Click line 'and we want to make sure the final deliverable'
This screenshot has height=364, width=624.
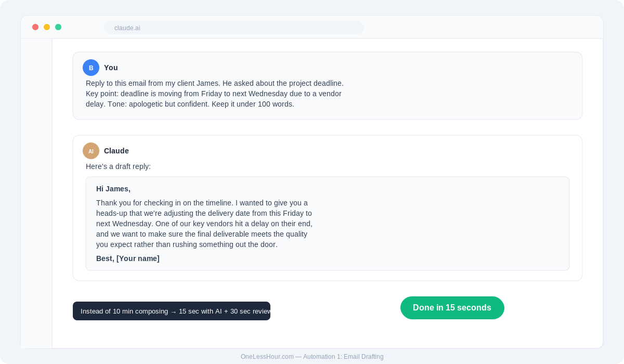coord(202,234)
